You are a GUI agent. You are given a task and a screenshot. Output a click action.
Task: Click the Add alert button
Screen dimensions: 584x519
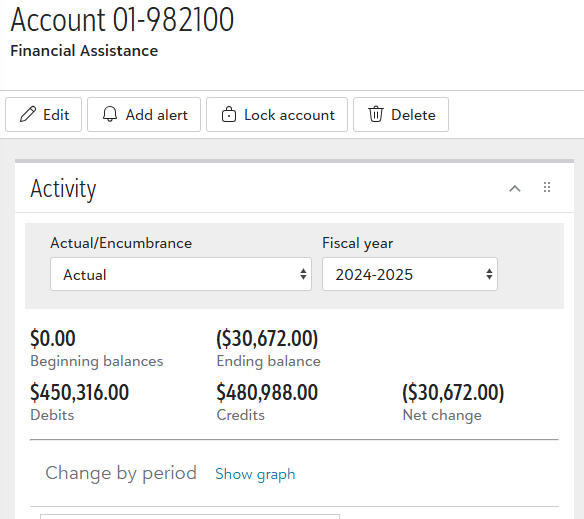[144, 114]
